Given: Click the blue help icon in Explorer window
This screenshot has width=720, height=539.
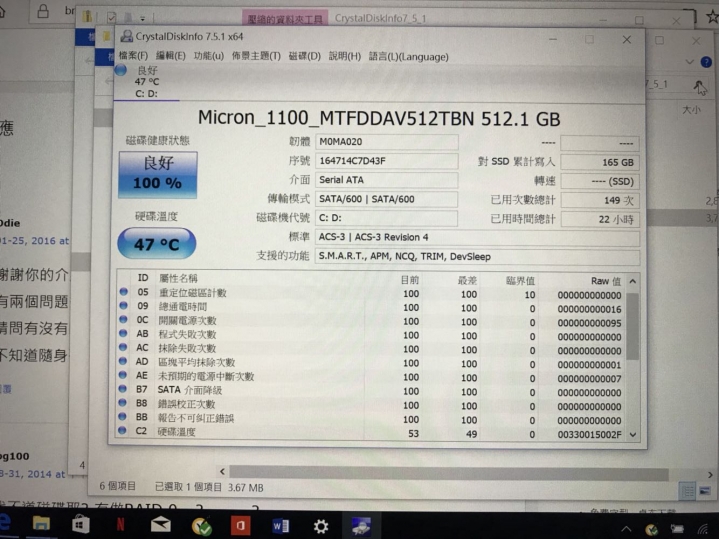Looking at the screenshot, I should pos(706,62).
